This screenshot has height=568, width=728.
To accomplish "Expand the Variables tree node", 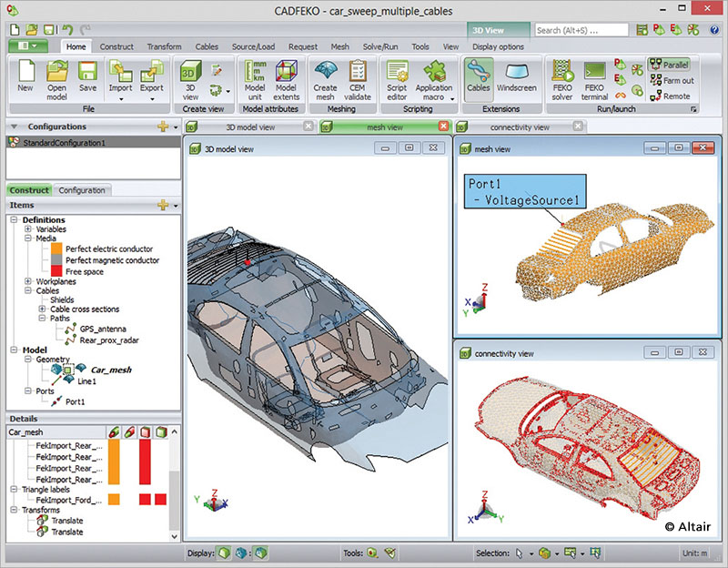I will click(28, 229).
